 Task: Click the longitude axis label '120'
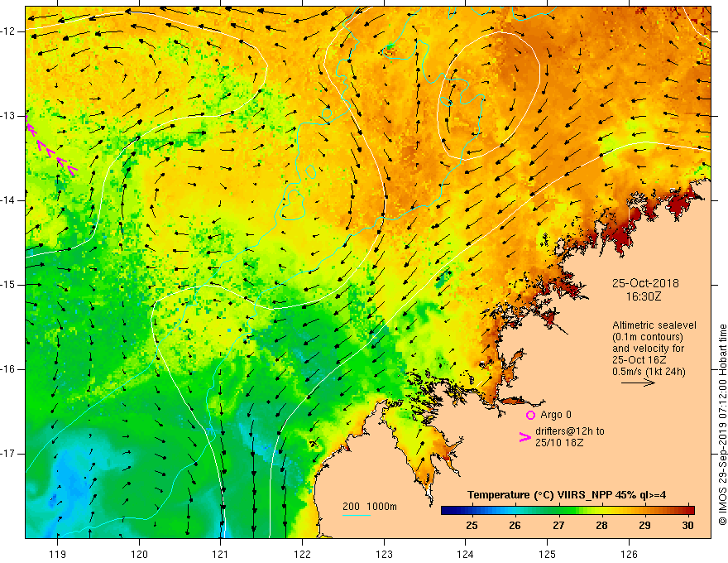pos(139,554)
